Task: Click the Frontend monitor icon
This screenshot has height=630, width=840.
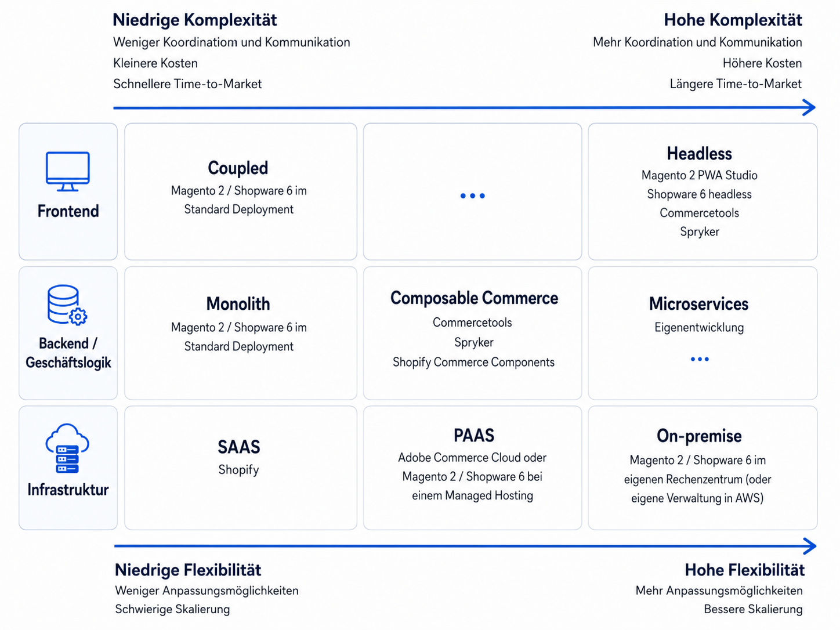Action: tap(68, 172)
